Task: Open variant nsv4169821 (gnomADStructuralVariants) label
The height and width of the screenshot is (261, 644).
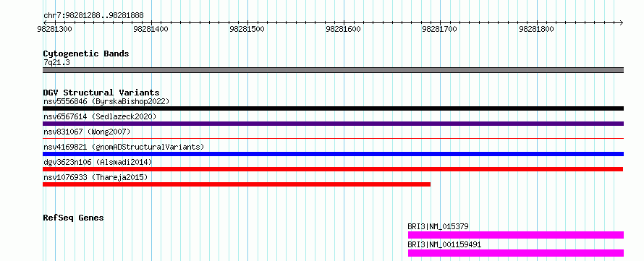Action: pos(124,147)
